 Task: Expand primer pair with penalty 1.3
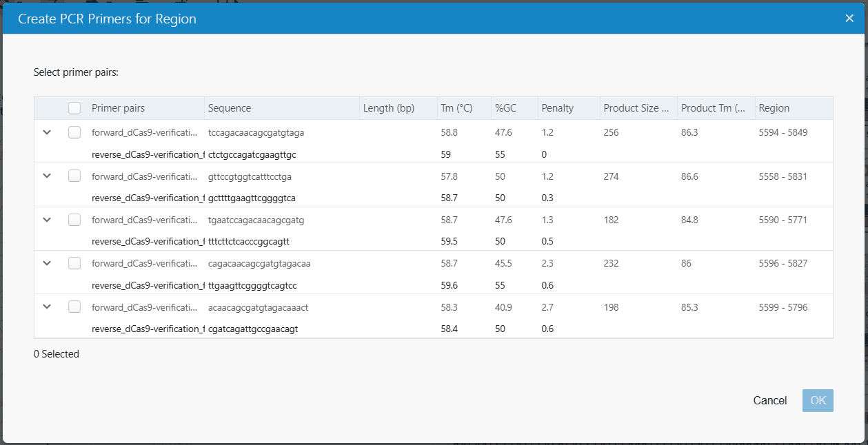pos(47,219)
